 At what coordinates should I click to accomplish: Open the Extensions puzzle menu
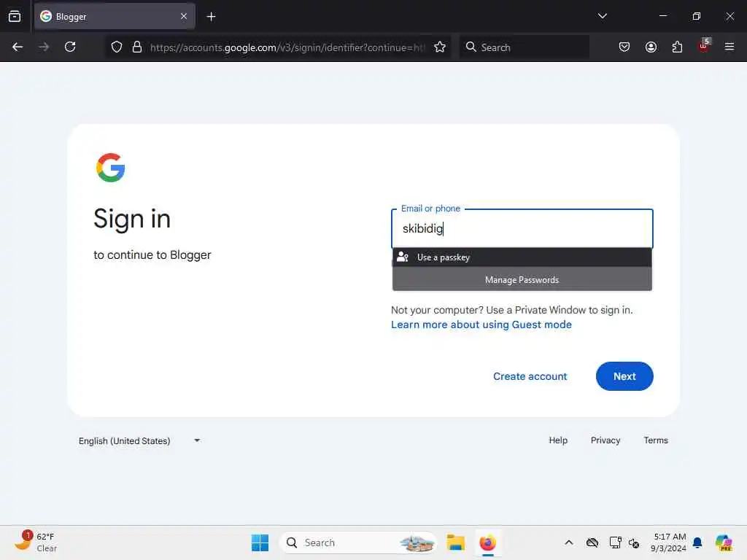pyautogui.click(x=677, y=47)
